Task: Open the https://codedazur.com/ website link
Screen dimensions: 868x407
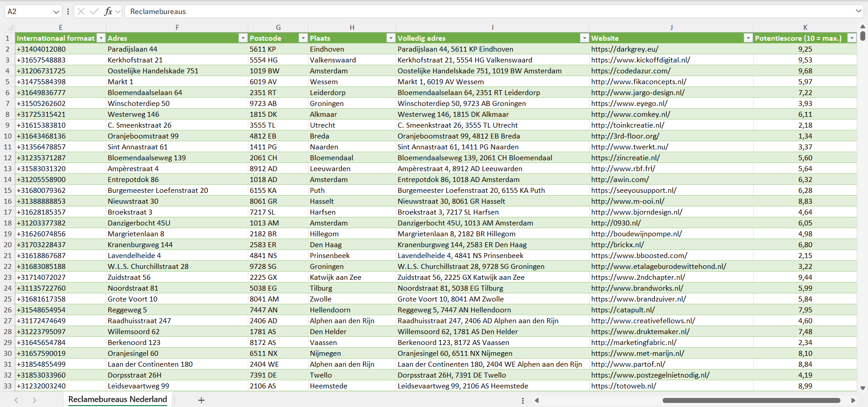Action: [x=631, y=71]
